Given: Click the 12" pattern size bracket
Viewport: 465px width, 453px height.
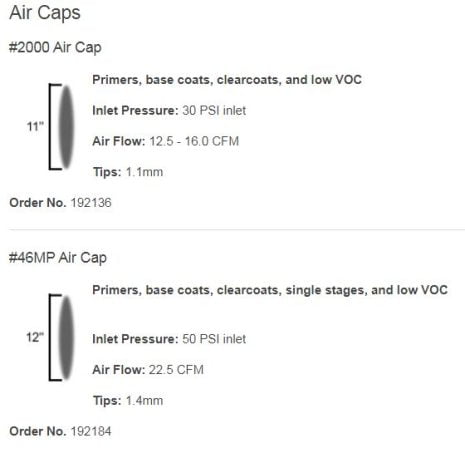Looking at the screenshot, I should (x=55, y=337).
